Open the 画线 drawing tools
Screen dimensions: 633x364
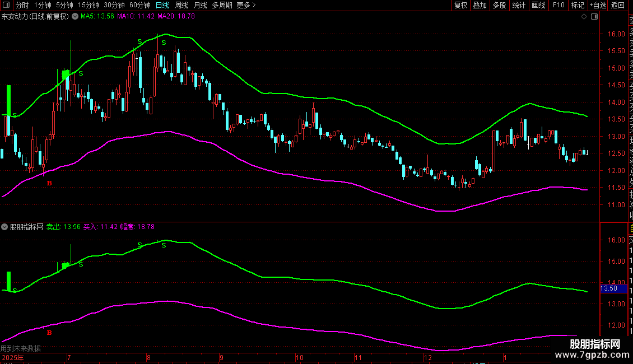pos(538,6)
